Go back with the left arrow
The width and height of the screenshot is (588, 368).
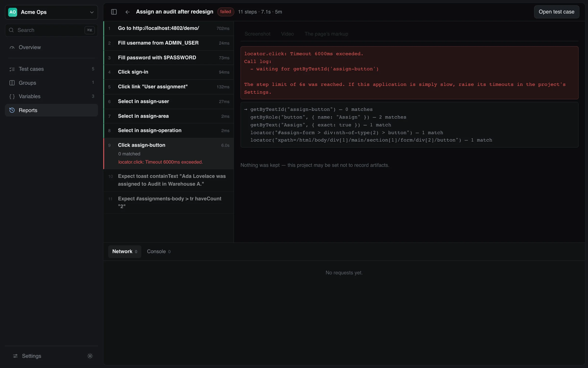pos(127,12)
